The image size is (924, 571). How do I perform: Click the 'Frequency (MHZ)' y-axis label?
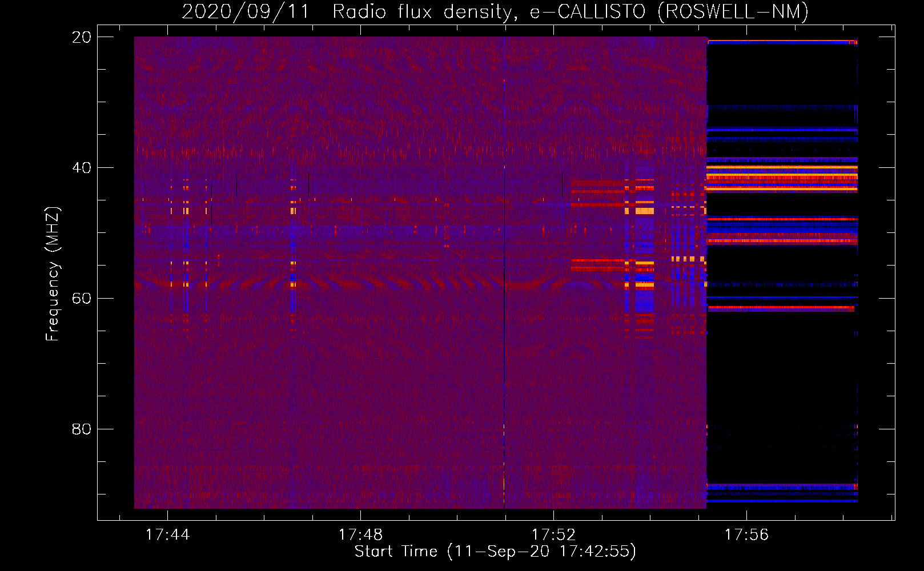coord(53,274)
